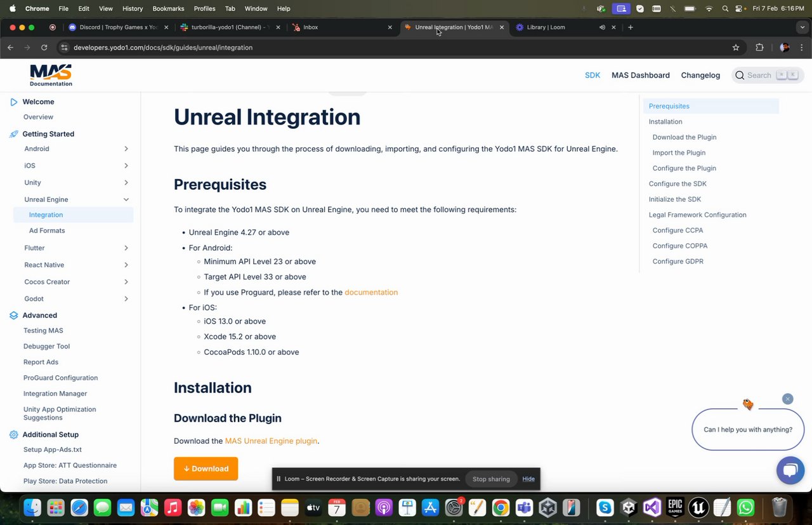812x525 pixels.
Task: Dismiss the chat help popup
Action: click(x=787, y=399)
